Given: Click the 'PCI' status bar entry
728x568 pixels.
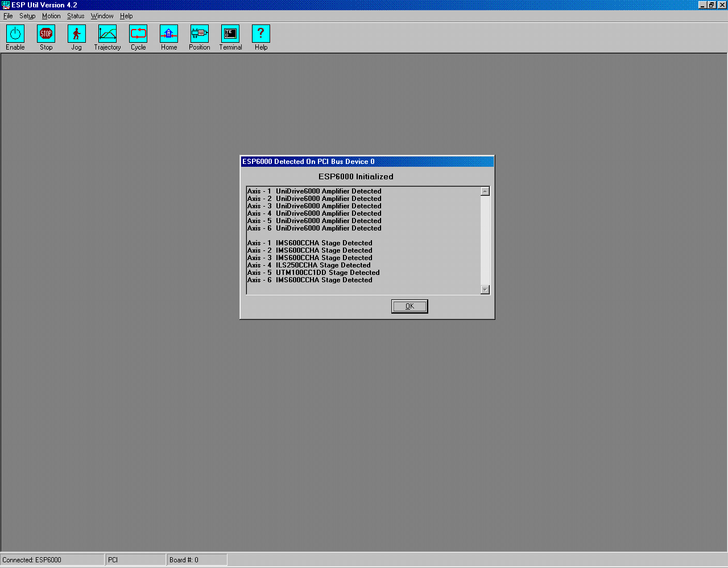Looking at the screenshot, I should (136, 560).
